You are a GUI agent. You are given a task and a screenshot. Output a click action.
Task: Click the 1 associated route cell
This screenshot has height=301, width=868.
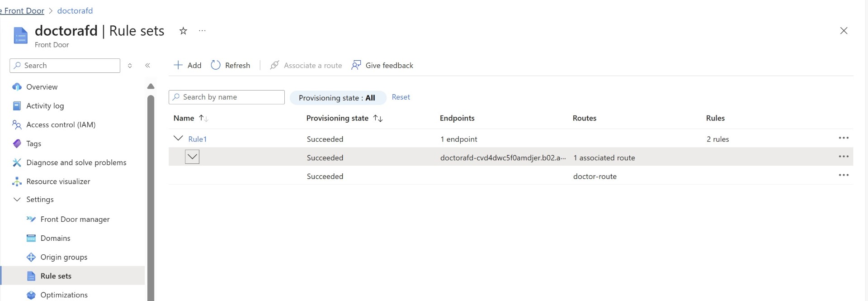coord(604,158)
